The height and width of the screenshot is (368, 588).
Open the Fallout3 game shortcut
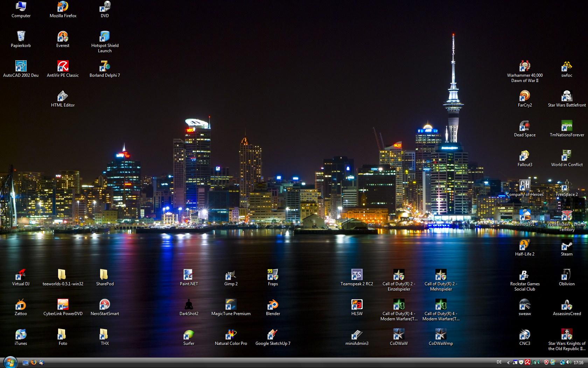tap(525, 156)
